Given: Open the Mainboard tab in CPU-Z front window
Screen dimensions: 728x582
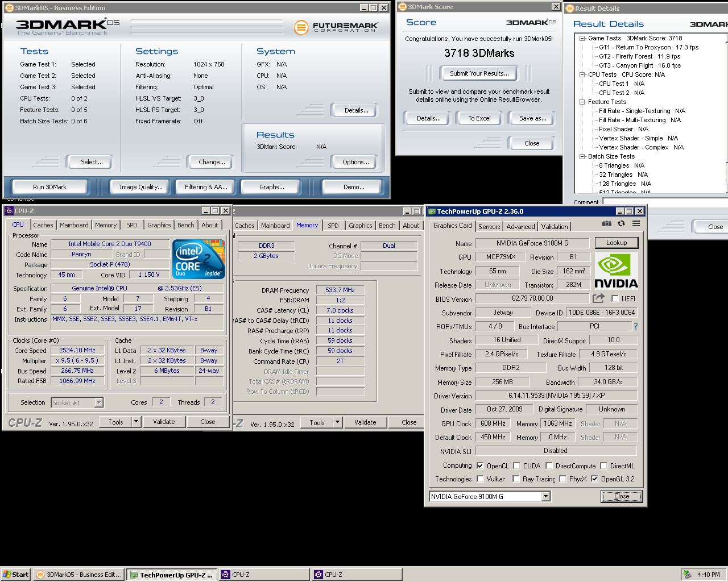Looking at the screenshot, I should [x=74, y=225].
